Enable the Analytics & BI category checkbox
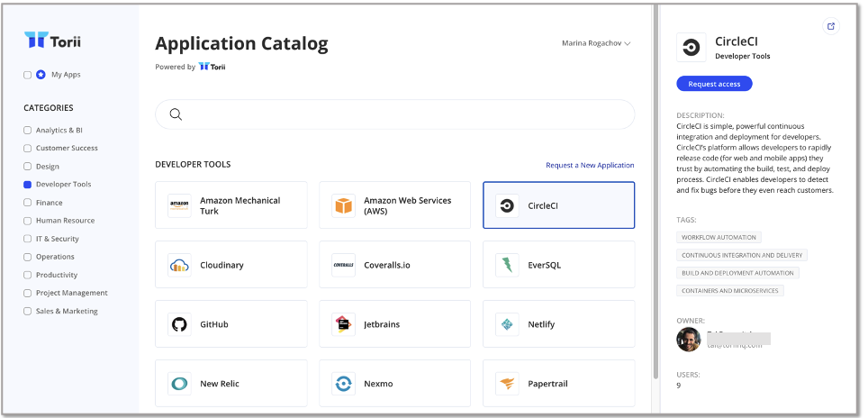The width and height of the screenshot is (868, 418). pyautogui.click(x=28, y=130)
